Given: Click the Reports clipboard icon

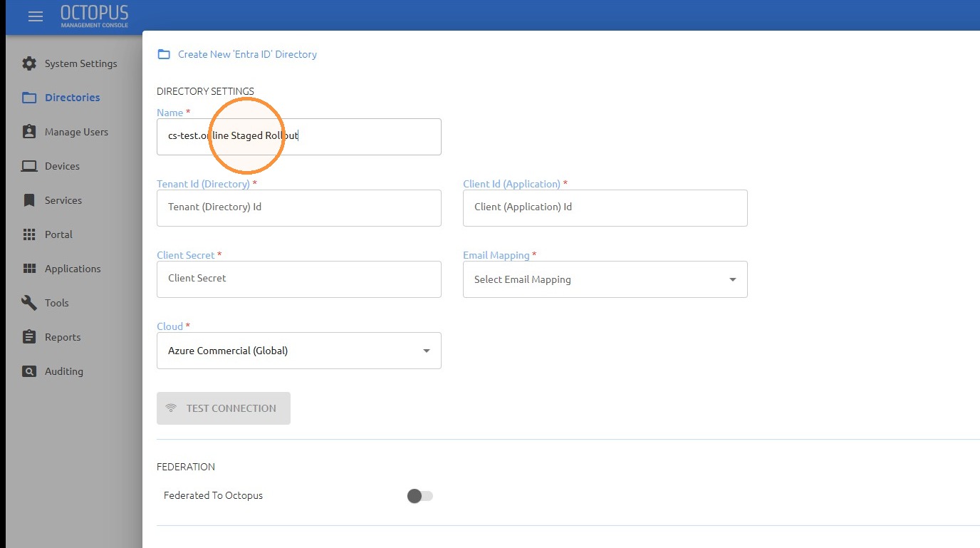Looking at the screenshot, I should point(29,337).
